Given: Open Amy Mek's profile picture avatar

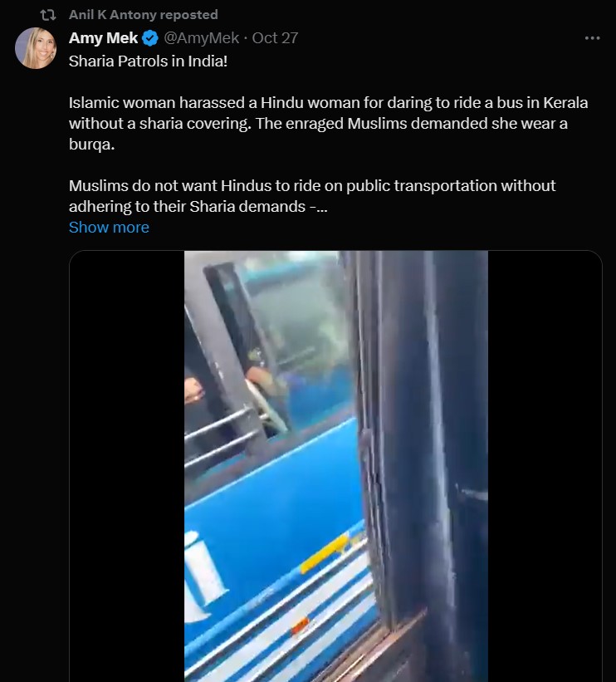Looking at the screenshot, I should (x=36, y=48).
